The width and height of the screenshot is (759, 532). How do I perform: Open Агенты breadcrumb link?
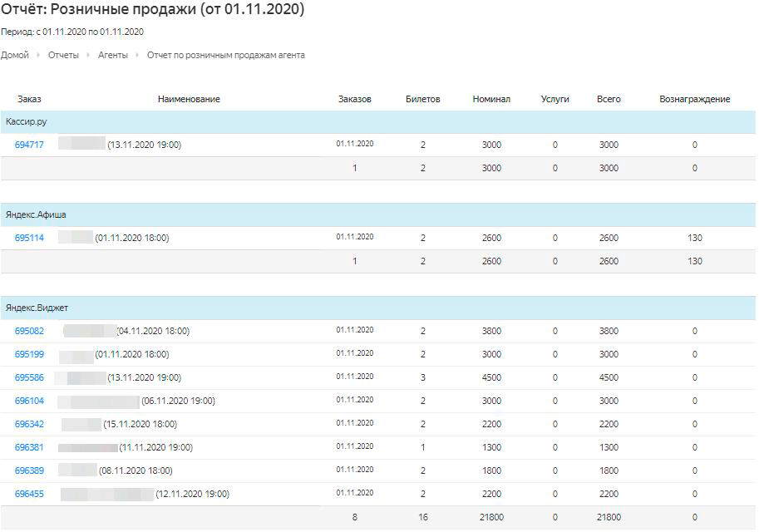[113, 55]
